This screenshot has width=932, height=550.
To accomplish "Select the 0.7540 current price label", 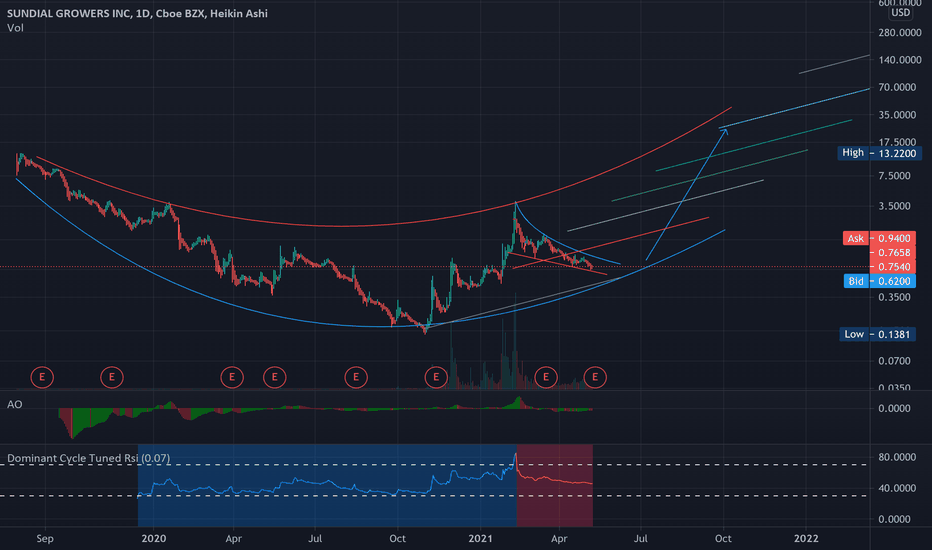I will (893, 267).
